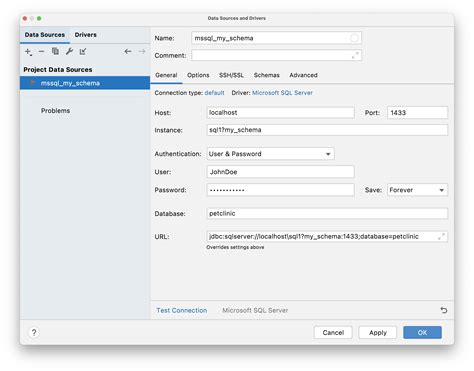The image size is (474, 371).
Task: Focus the URL field with jdbc string
Action: 327,237
